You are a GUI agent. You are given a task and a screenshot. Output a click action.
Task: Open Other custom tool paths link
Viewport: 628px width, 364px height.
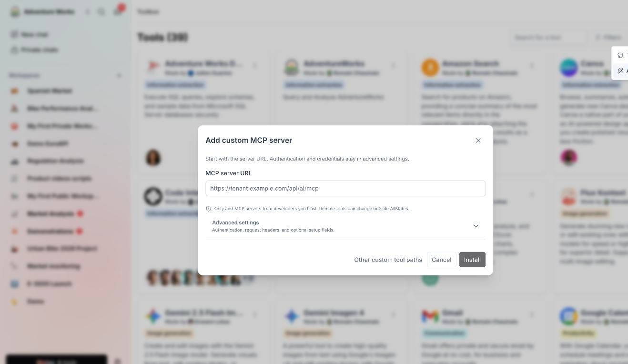(388, 260)
